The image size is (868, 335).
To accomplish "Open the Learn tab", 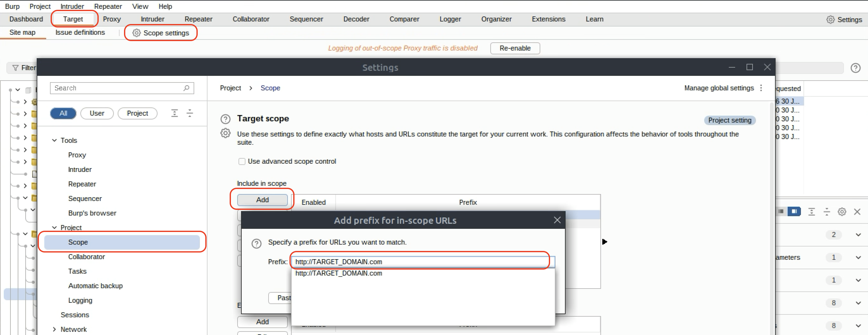I will [594, 19].
